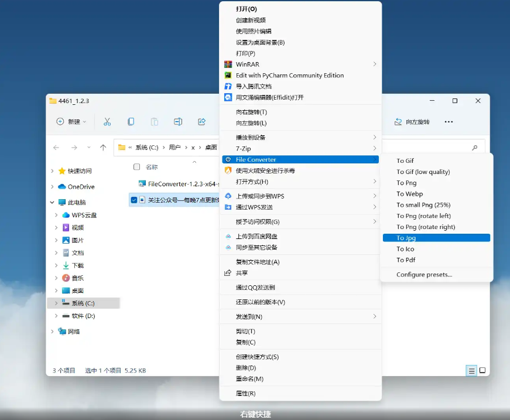Expand the 网络 tree node
Viewport: 510px width, 420px height.
(x=52, y=332)
